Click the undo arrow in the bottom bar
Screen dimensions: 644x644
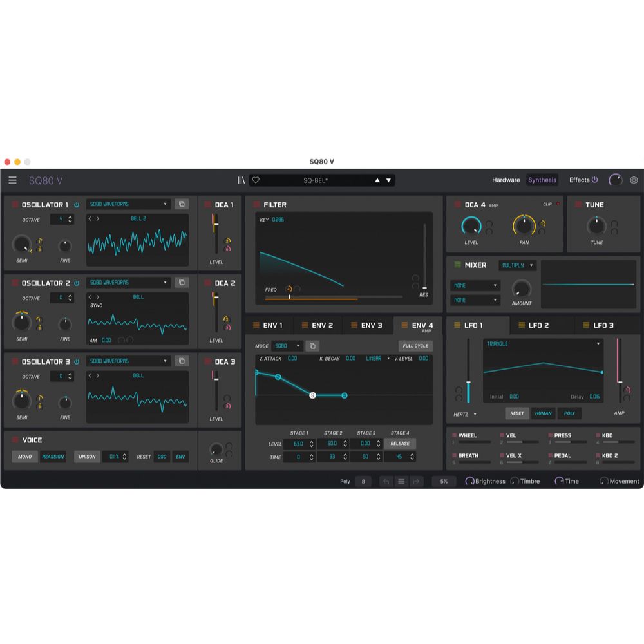tap(386, 480)
